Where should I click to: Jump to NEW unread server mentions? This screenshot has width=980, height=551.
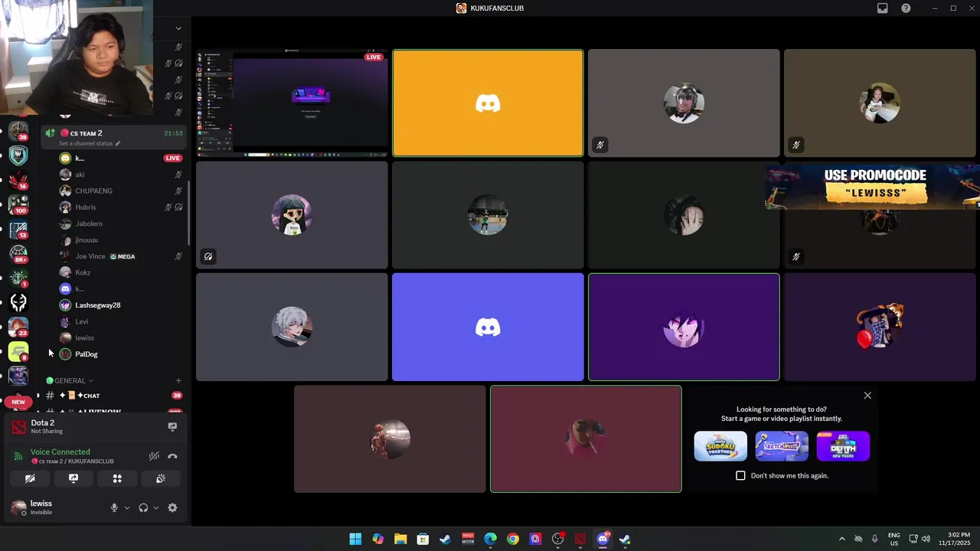point(18,402)
